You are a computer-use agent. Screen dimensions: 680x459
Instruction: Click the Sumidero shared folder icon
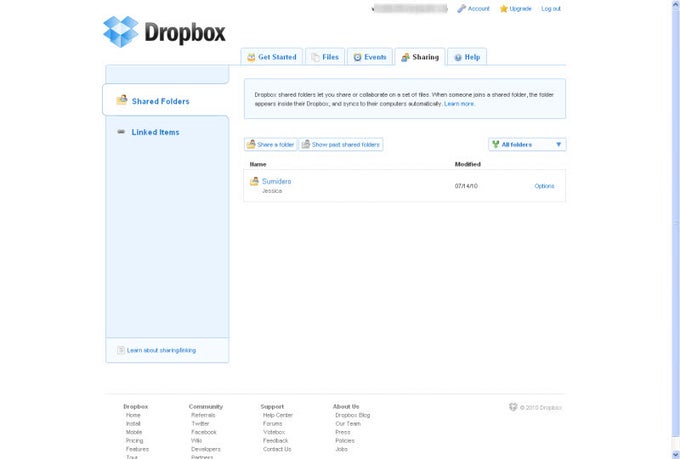(x=254, y=181)
